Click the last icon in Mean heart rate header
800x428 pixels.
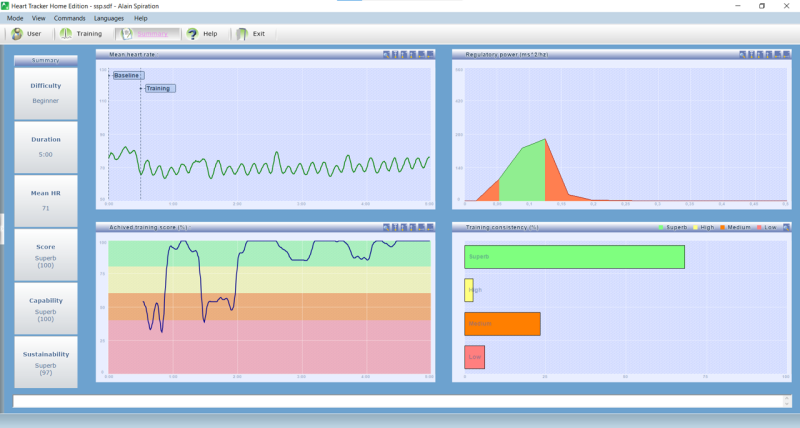pyautogui.click(x=430, y=54)
